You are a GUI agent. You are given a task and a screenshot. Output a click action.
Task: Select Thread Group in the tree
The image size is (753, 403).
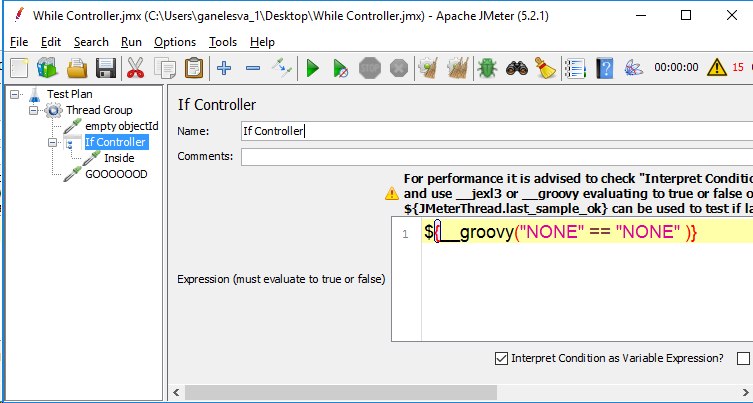click(99, 110)
